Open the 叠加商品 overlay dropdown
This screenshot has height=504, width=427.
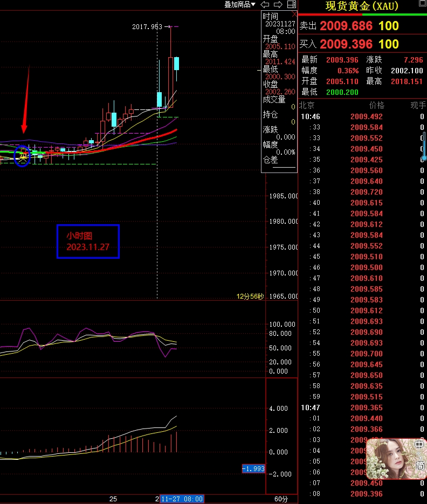239,4
